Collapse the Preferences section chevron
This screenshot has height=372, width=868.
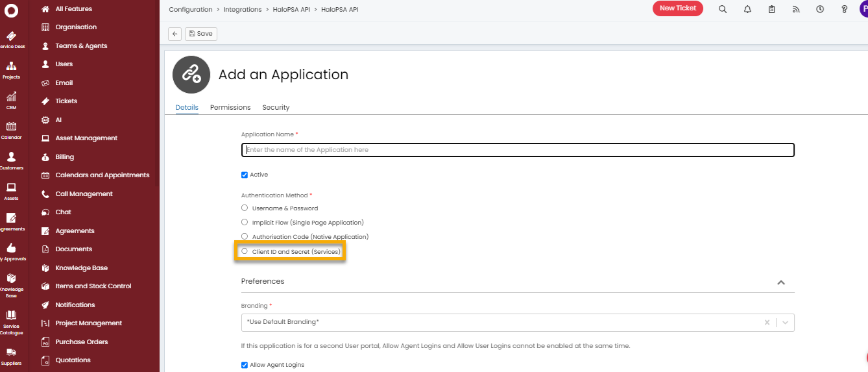(781, 282)
